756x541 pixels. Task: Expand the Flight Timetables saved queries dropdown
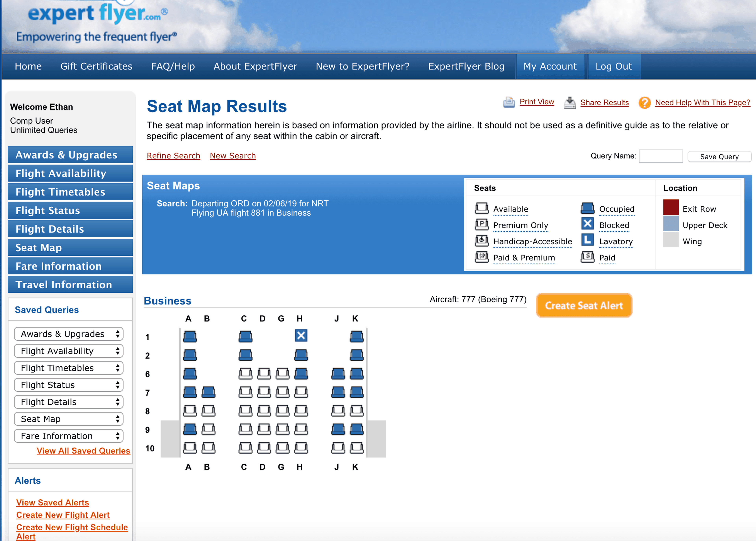(x=69, y=368)
